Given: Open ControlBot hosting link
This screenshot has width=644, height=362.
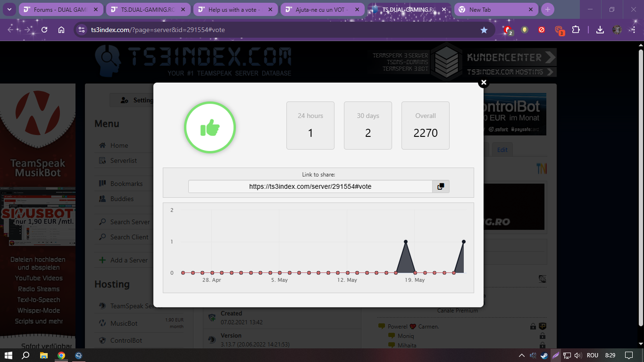Looking at the screenshot, I should (x=126, y=340).
